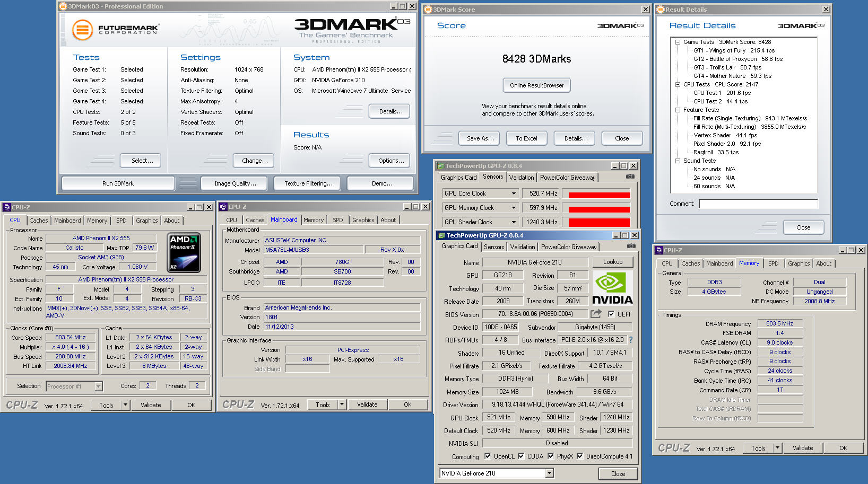Image resolution: width=868 pixels, height=484 pixels.
Task: Select the Ragtroll 33.5 fps result row
Action: click(716, 152)
